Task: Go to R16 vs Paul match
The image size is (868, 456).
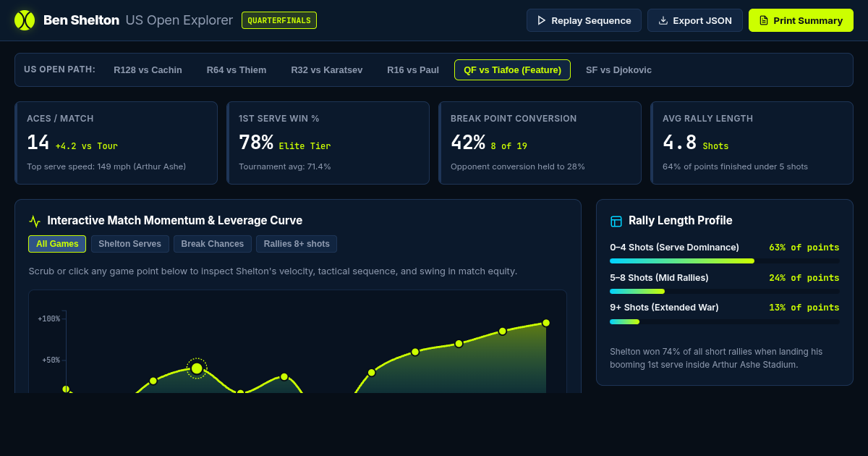Action: [413, 70]
